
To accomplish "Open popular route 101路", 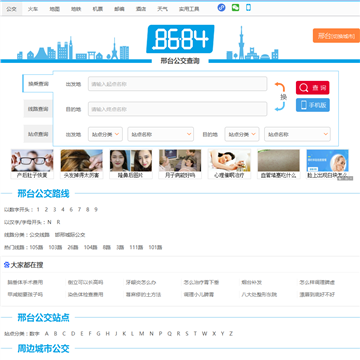I will [x=155, y=247].
